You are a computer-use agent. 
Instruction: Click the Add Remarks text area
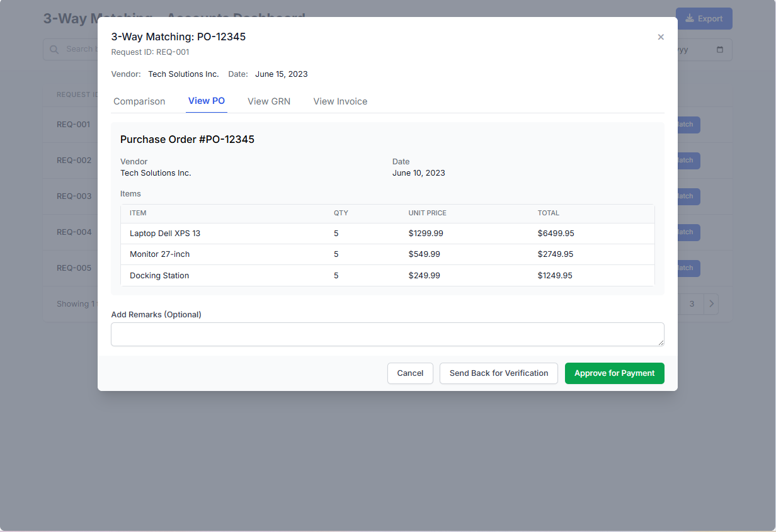[x=387, y=334]
